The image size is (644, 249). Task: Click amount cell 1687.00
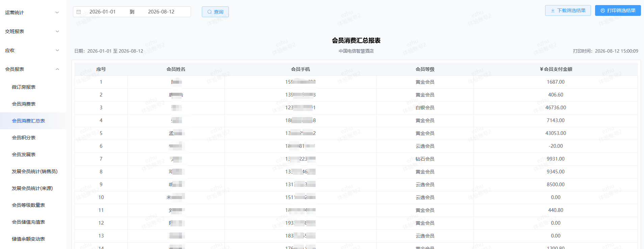coord(556,82)
